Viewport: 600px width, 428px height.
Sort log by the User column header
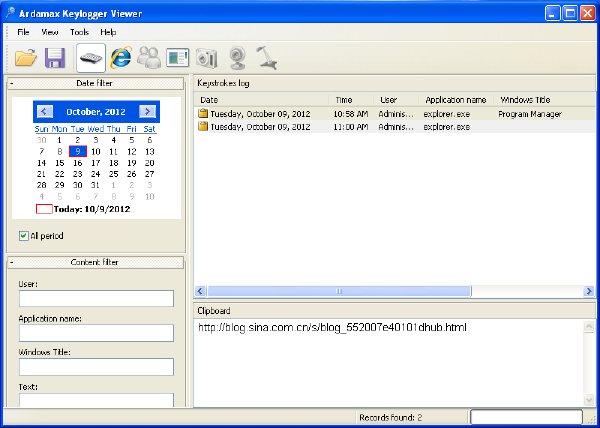(396, 100)
